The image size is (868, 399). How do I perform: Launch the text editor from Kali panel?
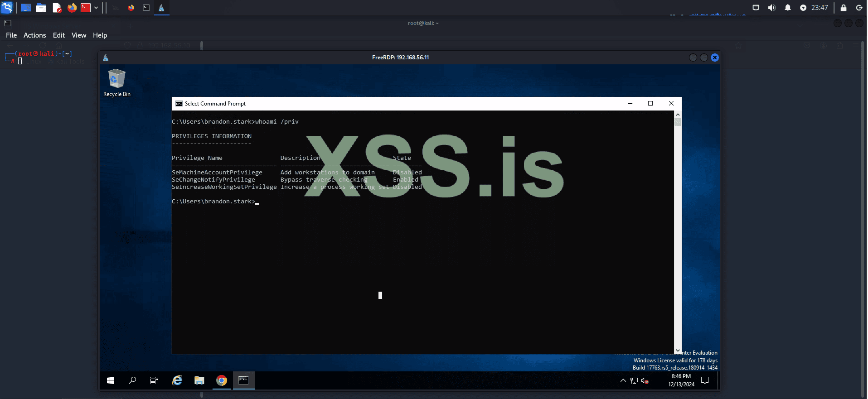[x=57, y=8]
